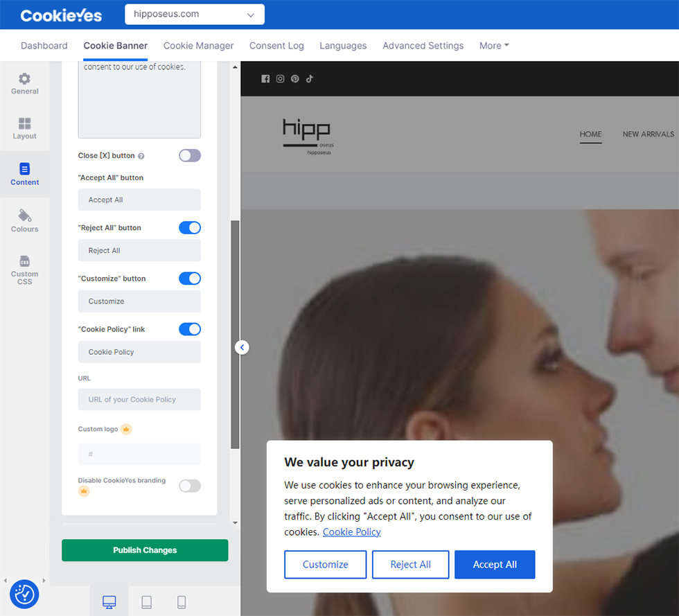Open the General settings sidebar icon
Screen dimensions: 679x616
coord(24,83)
